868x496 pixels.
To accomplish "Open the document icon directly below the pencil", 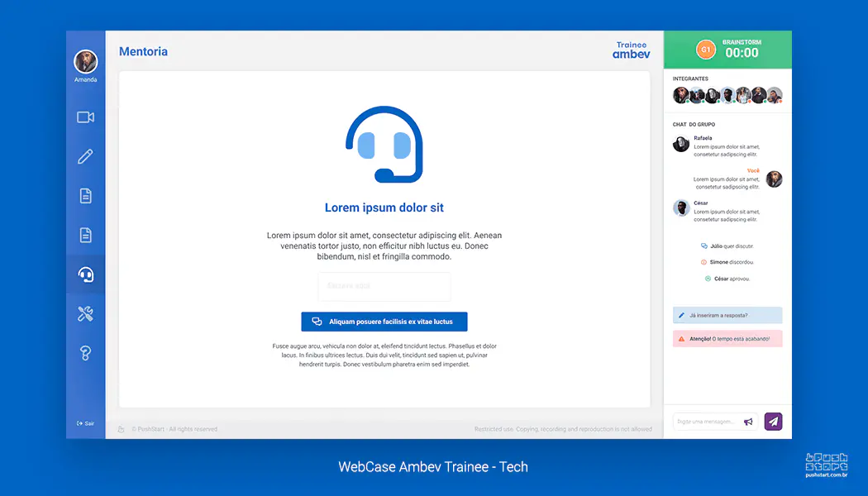I will [85, 196].
